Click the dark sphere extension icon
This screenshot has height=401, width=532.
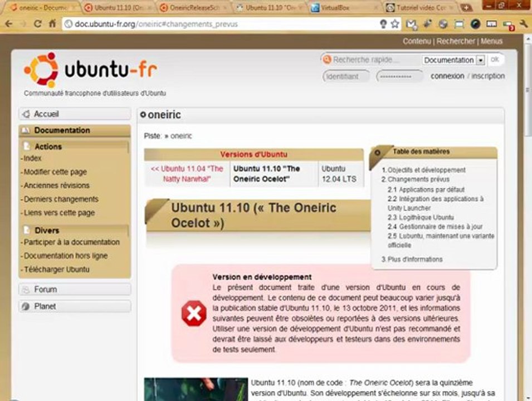(475, 24)
